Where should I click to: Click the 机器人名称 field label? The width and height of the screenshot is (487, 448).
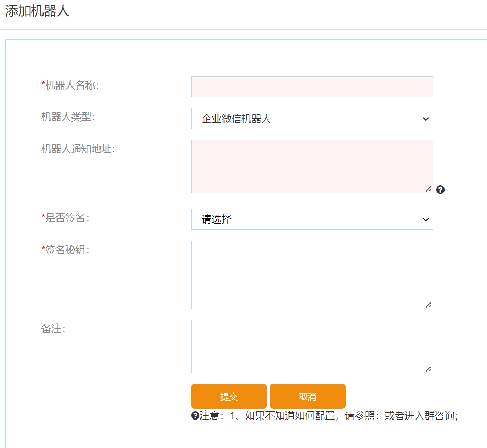click(x=70, y=85)
